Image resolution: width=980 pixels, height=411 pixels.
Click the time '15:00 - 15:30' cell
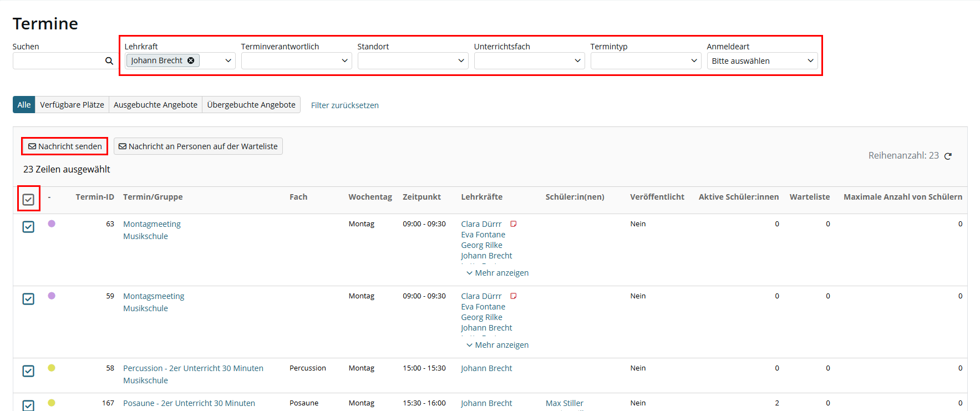[x=424, y=368]
